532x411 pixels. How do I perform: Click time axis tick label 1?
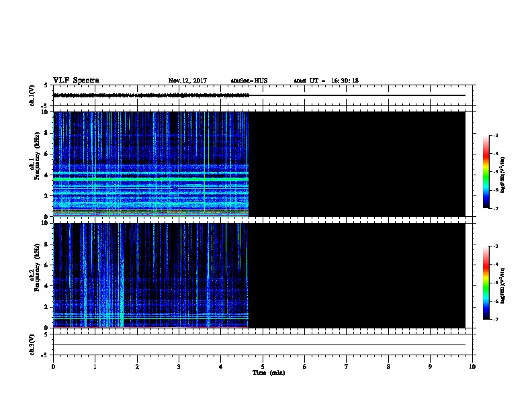pyautogui.click(x=95, y=367)
